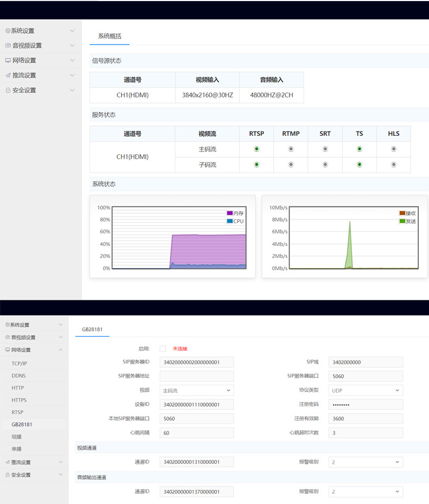Open 音频输出通道 报警级别 dropdown
This screenshot has width=429, height=504.
click(x=365, y=492)
